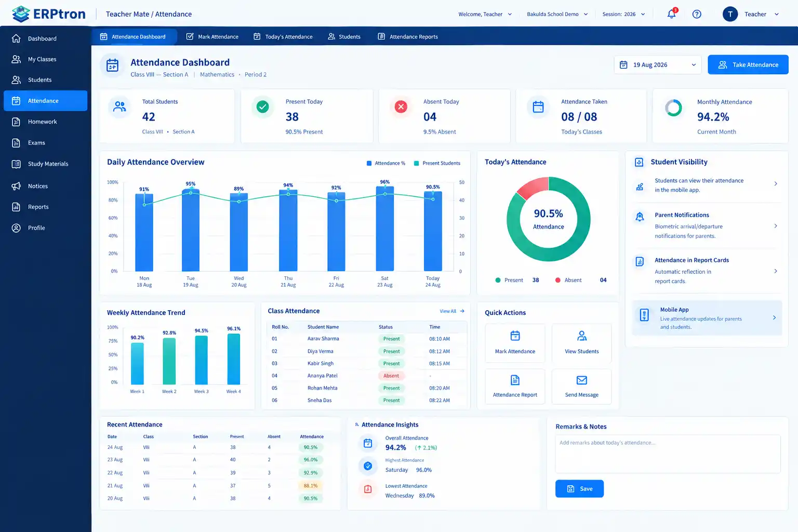Open the notifications bell

pyautogui.click(x=672, y=14)
